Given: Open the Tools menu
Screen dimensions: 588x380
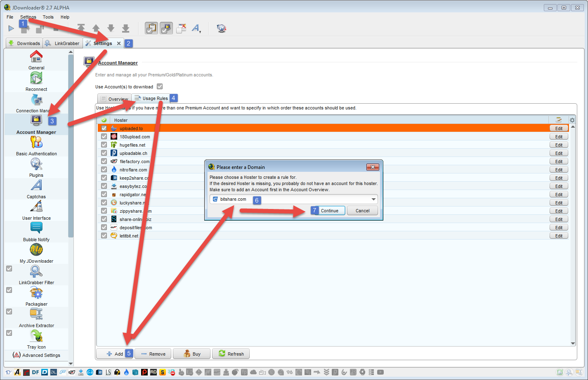Looking at the screenshot, I should pos(48,17).
